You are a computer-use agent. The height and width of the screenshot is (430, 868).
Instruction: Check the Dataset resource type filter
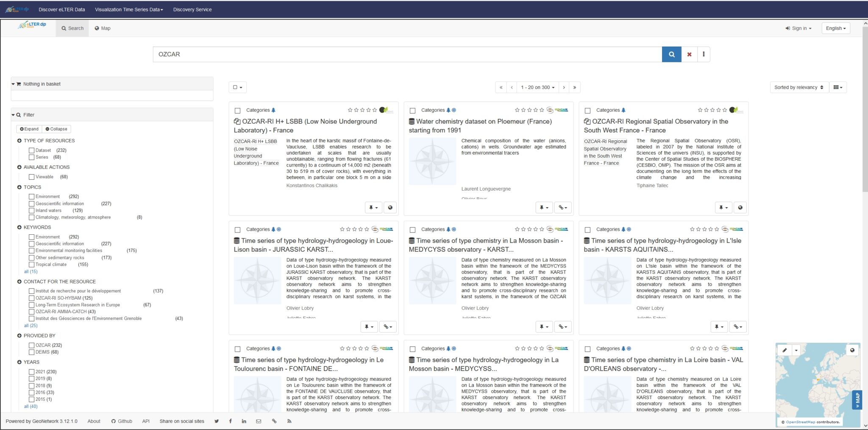point(32,150)
